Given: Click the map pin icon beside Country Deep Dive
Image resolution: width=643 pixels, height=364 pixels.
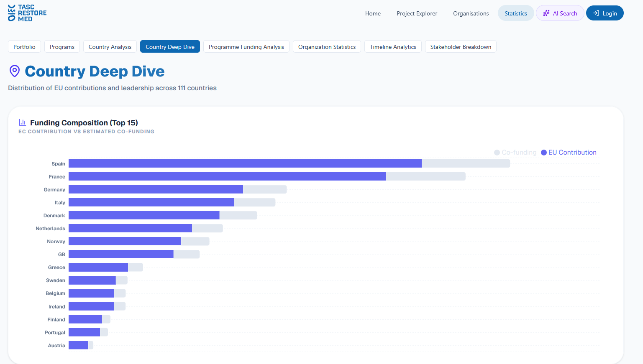Looking at the screenshot, I should [x=15, y=71].
